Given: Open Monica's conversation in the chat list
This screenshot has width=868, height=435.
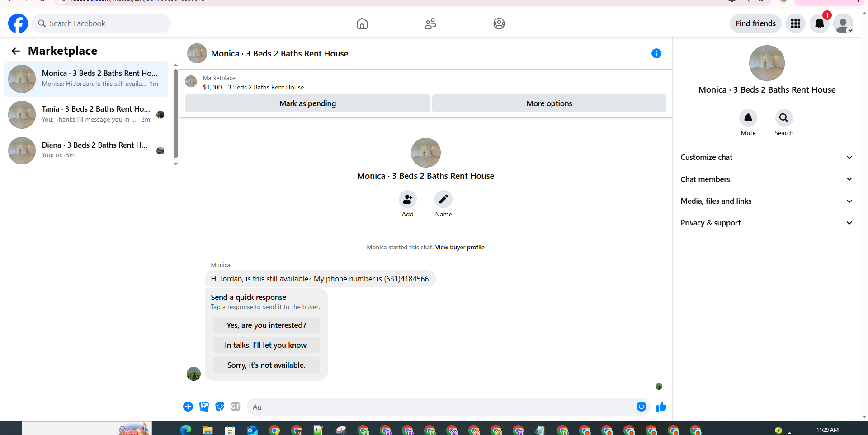Looking at the screenshot, I should click(x=86, y=79).
